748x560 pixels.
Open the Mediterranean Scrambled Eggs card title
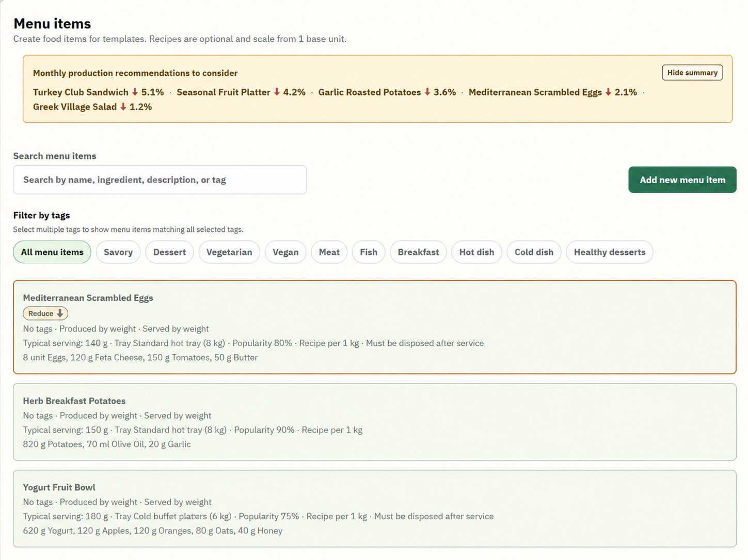pyautogui.click(x=88, y=298)
